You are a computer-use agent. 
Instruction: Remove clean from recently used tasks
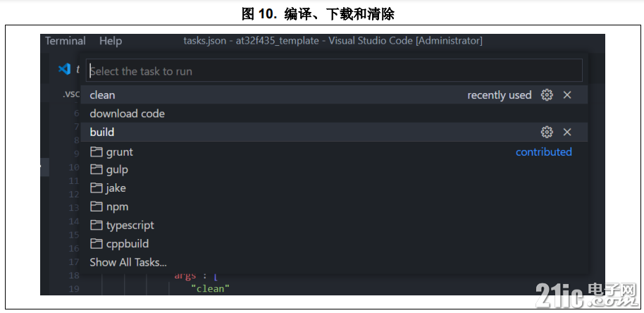[567, 95]
